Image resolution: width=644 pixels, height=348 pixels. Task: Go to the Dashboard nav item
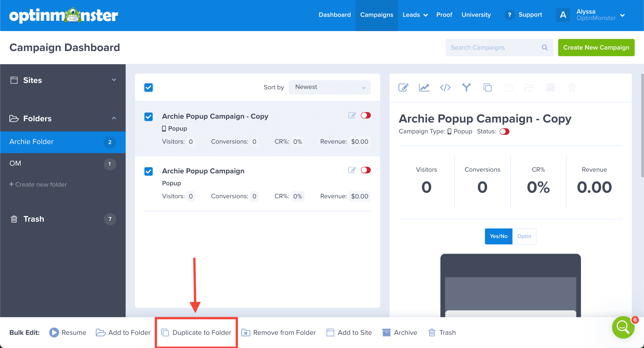pos(335,15)
